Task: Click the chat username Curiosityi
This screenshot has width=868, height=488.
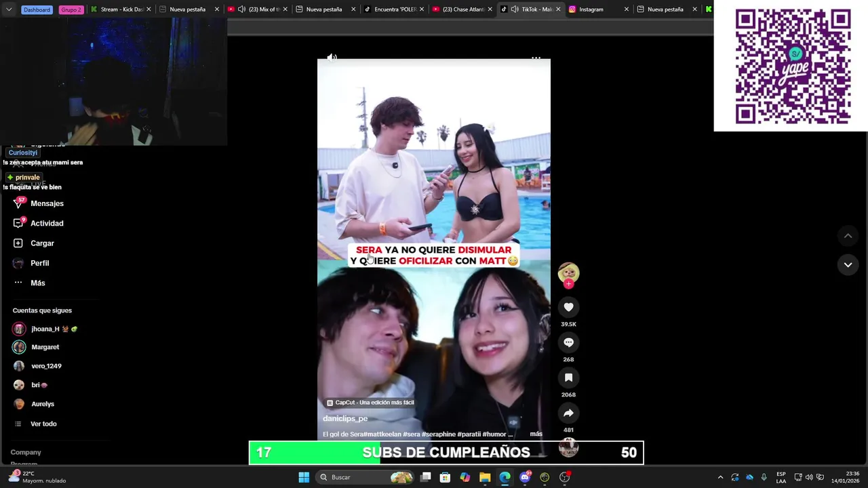Action: click(x=23, y=152)
